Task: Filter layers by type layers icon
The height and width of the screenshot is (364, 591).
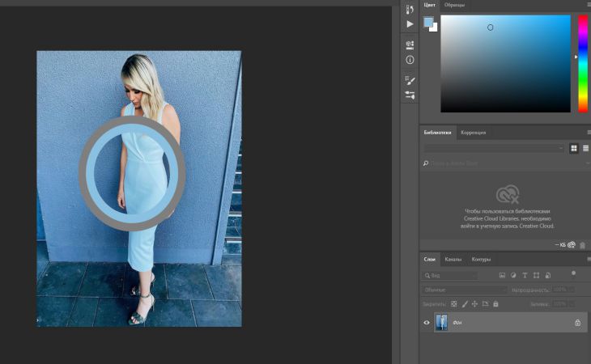Action: coord(525,276)
